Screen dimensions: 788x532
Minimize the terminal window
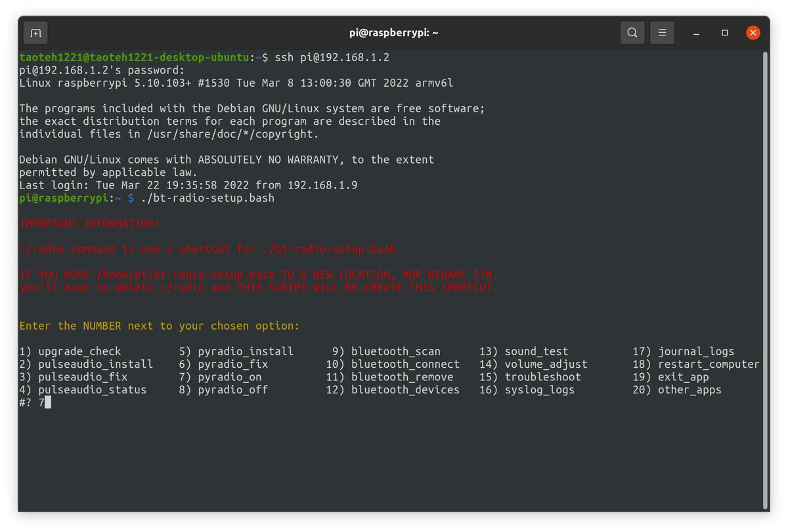[697, 32]
